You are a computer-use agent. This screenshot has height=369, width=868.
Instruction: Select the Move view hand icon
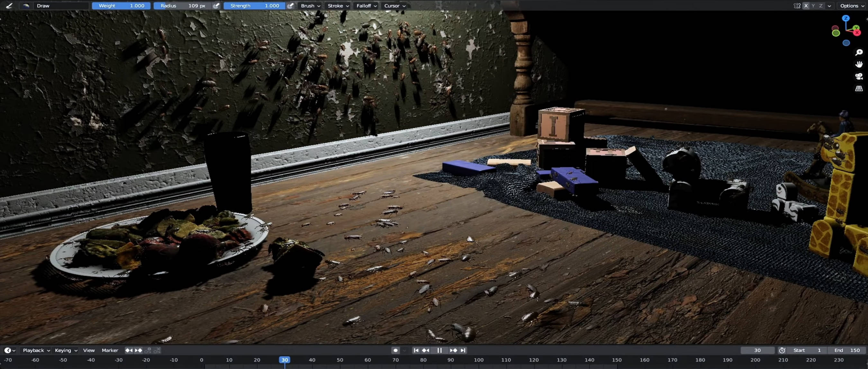(x=859, y=64)
